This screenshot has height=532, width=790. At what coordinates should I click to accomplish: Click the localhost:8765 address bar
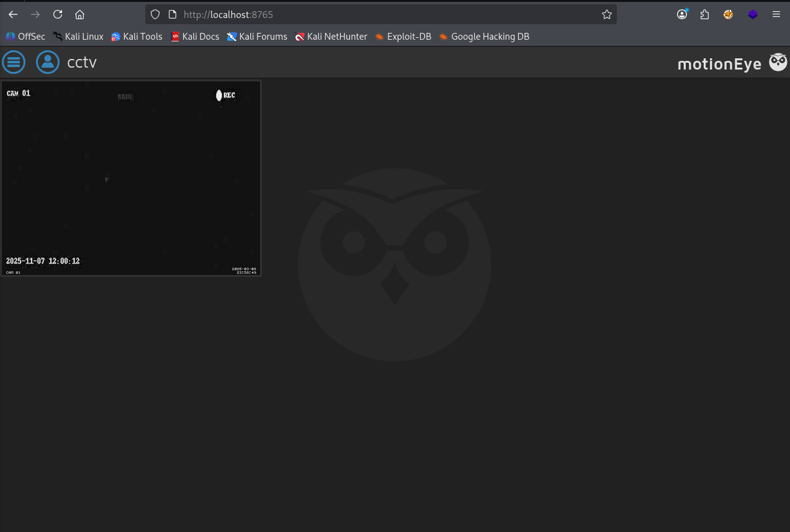click(372, 14)
